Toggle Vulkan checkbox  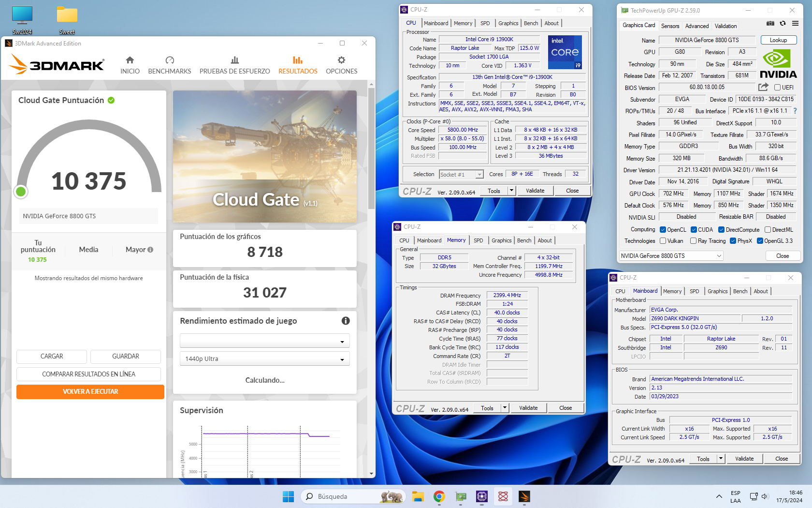click(663, 241)
